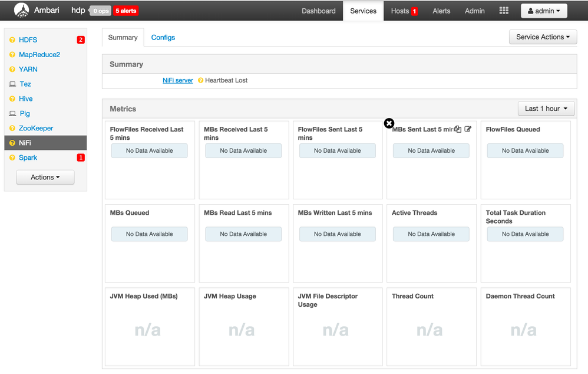Go to the Dashboard tab
This screenshot has width=588, height=374.
[x=318, y=11]
